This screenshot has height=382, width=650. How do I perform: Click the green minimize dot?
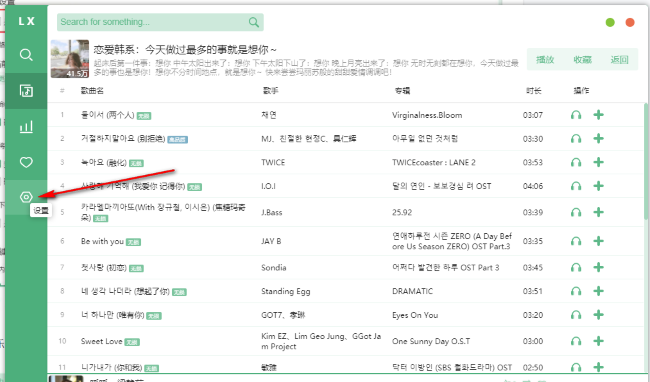point(610,22)
